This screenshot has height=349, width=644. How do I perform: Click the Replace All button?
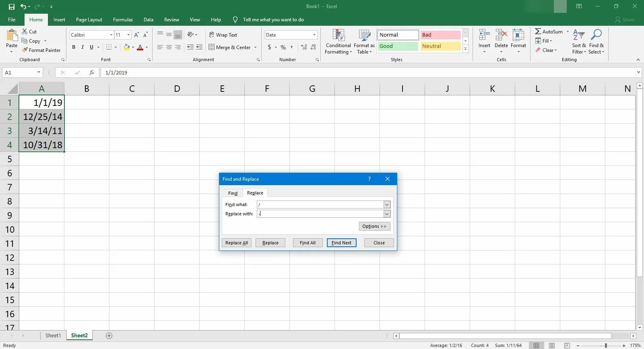tap(237, 243)
